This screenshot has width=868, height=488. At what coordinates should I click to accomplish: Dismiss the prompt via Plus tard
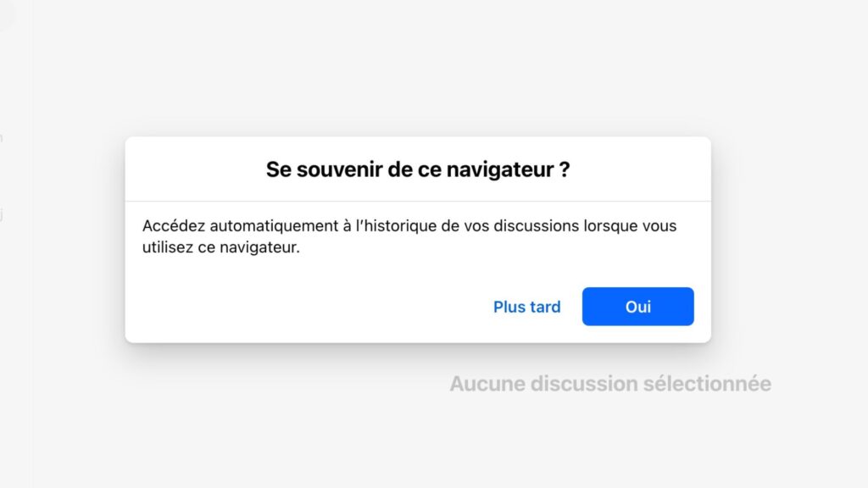click(527, 307)
